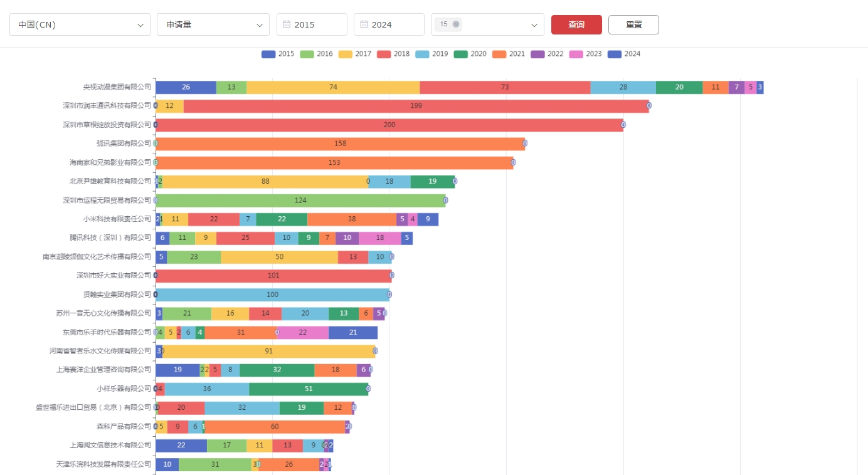Screen dimensions: 868x475
Task: Click the 60 segment for 森科产品有限公司
Action: pyautogui.click(x=275, y=426)
